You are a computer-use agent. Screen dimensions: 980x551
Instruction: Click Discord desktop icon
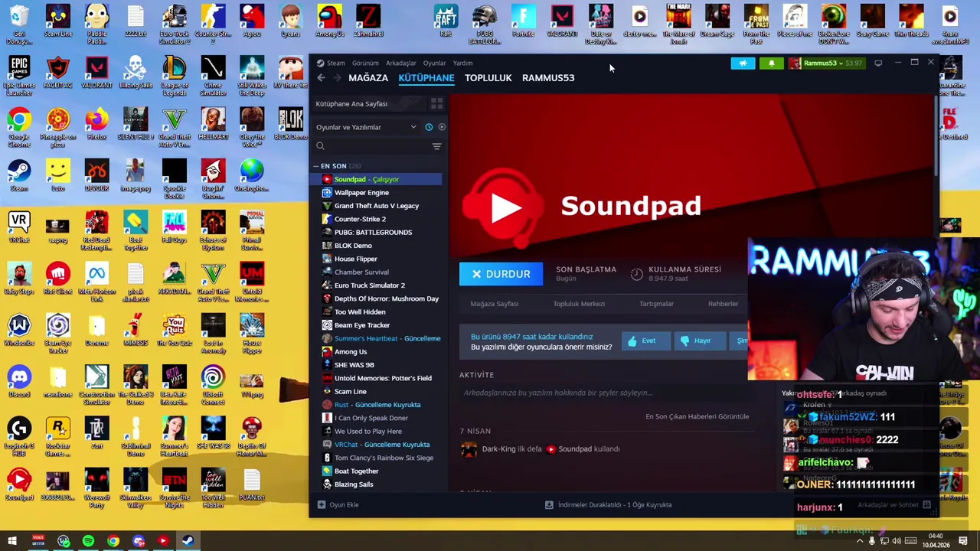[x=19, y=380]
